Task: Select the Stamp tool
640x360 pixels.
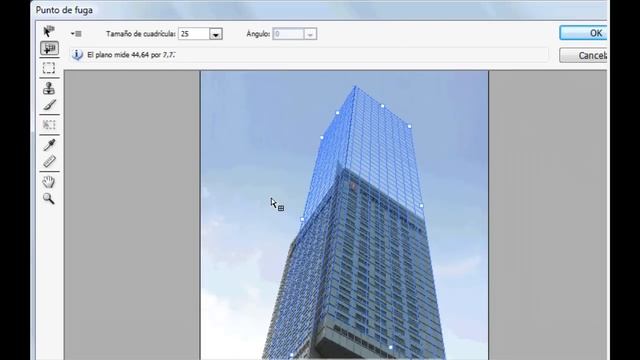Action: 49,88
